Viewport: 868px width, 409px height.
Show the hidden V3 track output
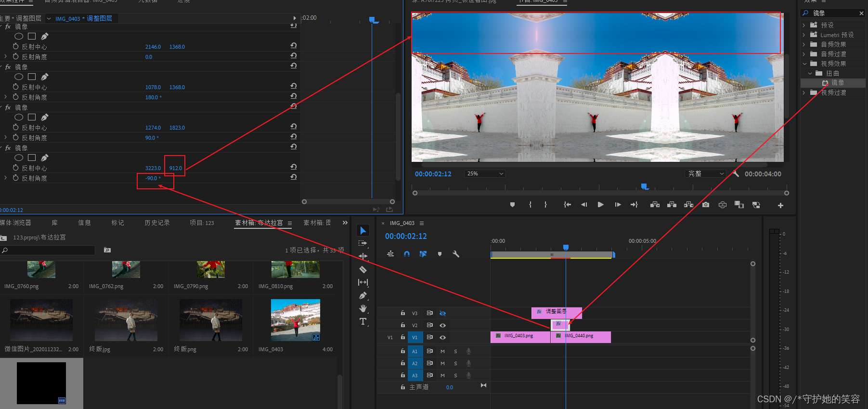(443, 313)
